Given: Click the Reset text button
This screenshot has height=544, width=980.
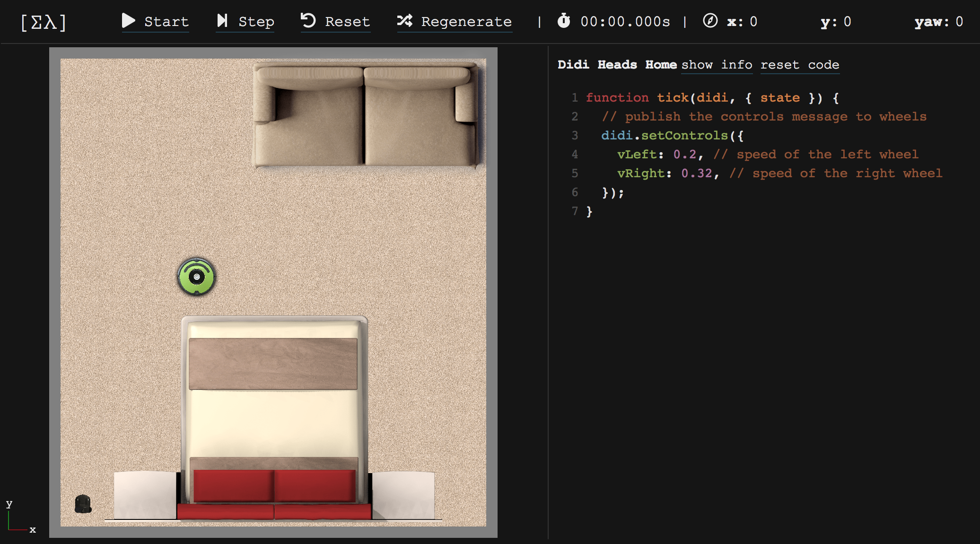Looking at the screenshot, I should (x=347, y=22).
